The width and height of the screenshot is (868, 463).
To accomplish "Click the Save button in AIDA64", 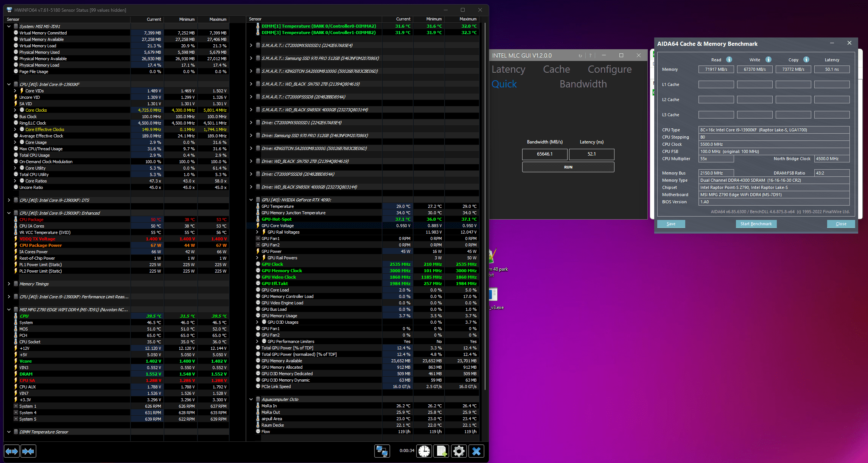I will (x=671, y=224).
